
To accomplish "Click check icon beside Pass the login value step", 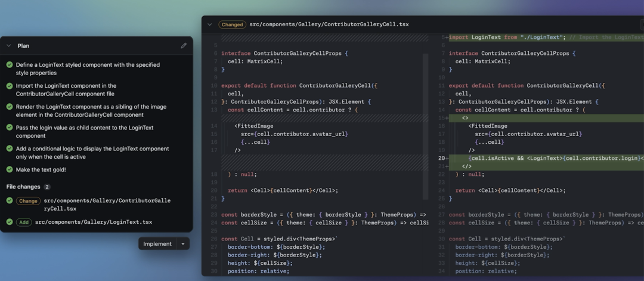I will coord(10,128).
